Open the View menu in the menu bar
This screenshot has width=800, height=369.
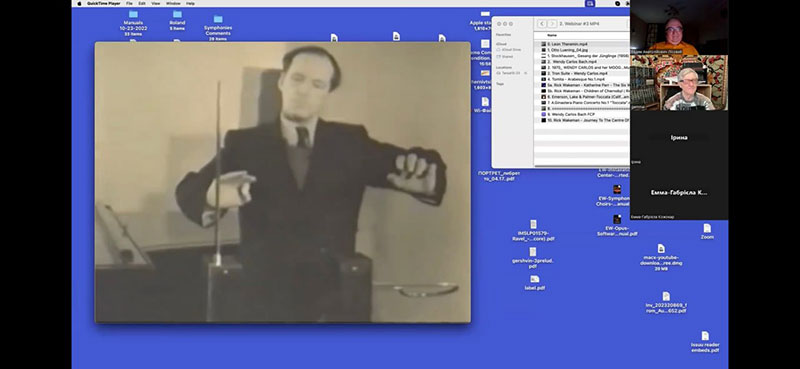point(156,3)
